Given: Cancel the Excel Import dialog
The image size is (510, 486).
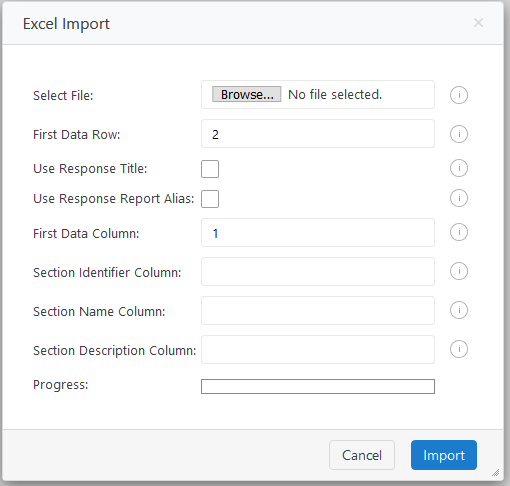Looking at the screenshot, I should coord(362,455).
